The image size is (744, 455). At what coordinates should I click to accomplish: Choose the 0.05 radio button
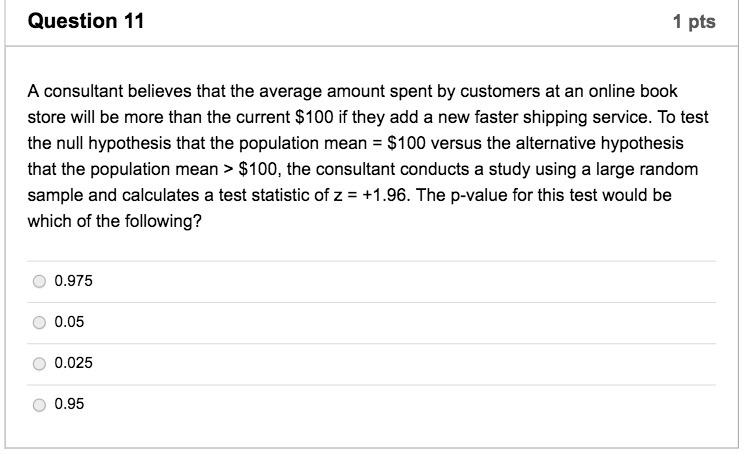click(x=39, y=323)
